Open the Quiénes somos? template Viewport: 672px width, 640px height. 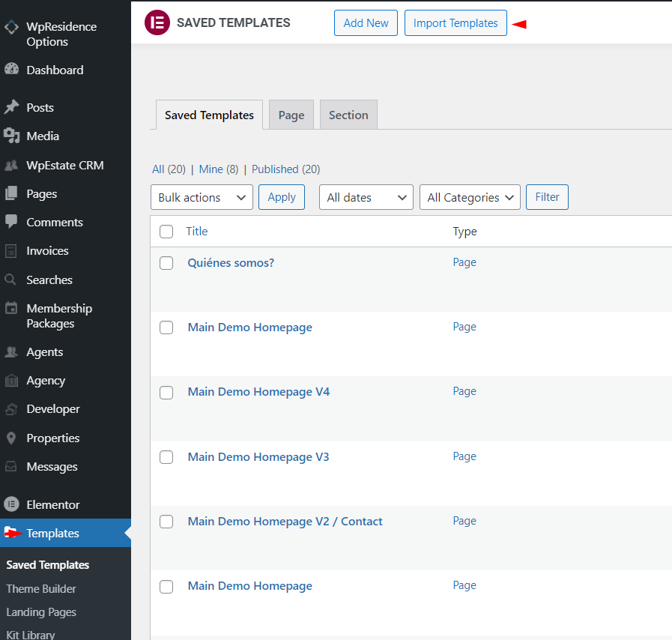231,263
